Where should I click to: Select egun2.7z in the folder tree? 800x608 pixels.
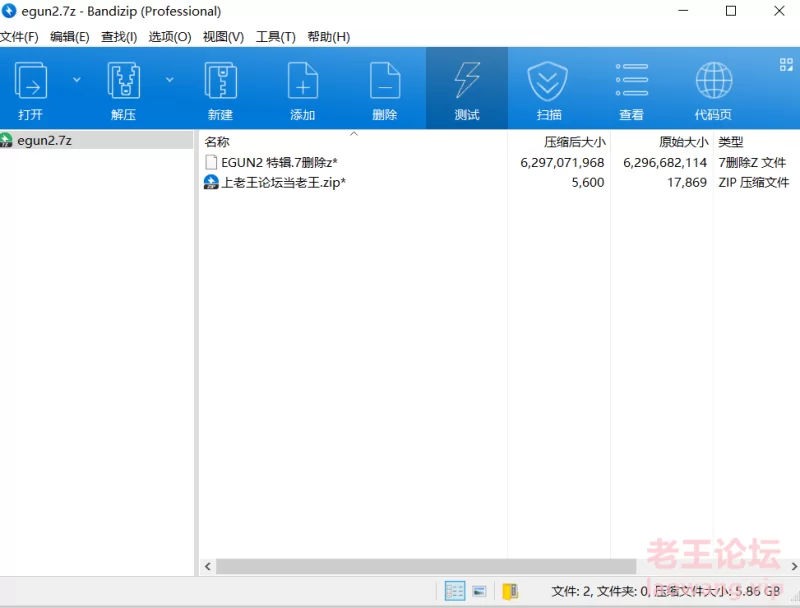[x=44, y=140]
